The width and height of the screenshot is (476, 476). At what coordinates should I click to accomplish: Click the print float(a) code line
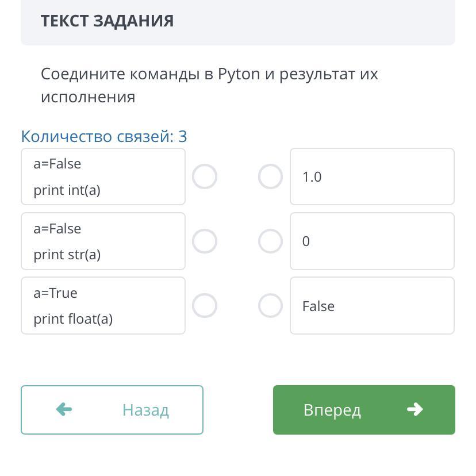coord(73,319)
